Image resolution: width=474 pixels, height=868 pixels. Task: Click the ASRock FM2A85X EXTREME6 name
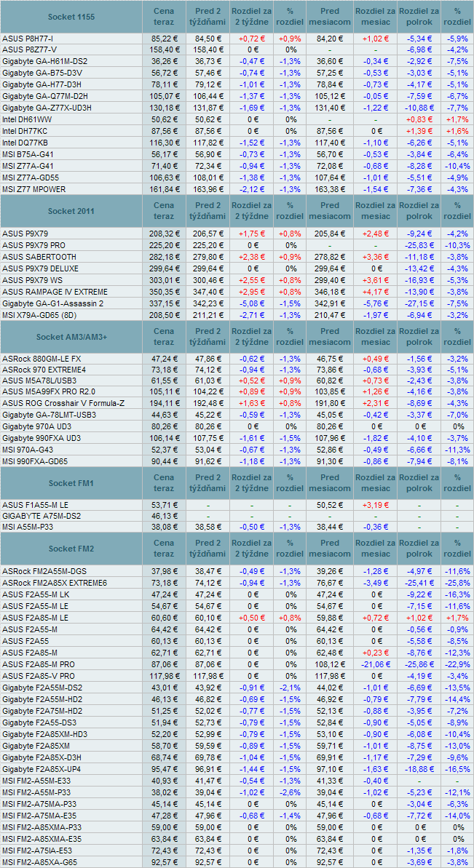point(55,582)
